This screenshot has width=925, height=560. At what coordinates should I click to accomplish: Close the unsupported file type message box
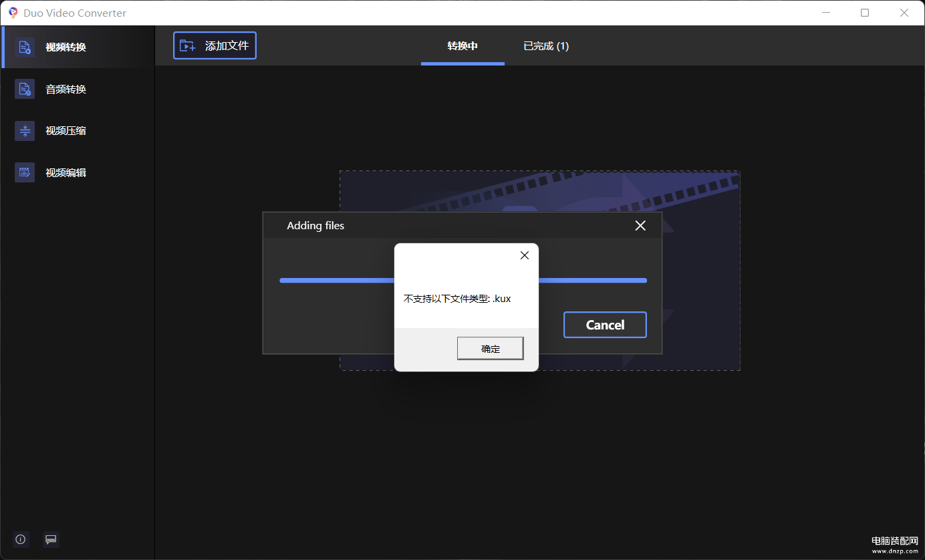(525, 255)
